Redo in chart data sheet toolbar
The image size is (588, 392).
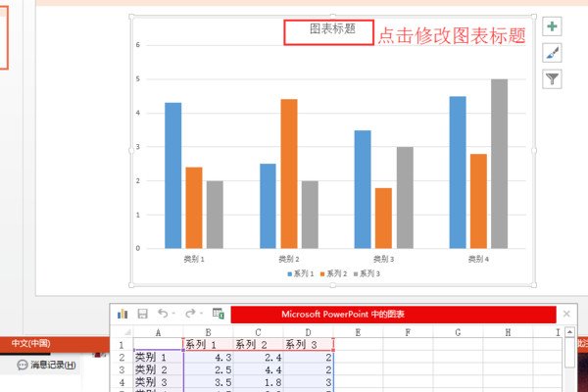click(190, 314)
